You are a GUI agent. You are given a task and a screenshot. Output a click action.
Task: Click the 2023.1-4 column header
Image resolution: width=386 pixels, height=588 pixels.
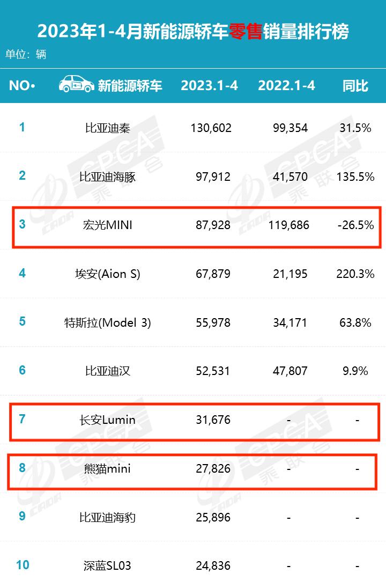(x=209, y=85)
